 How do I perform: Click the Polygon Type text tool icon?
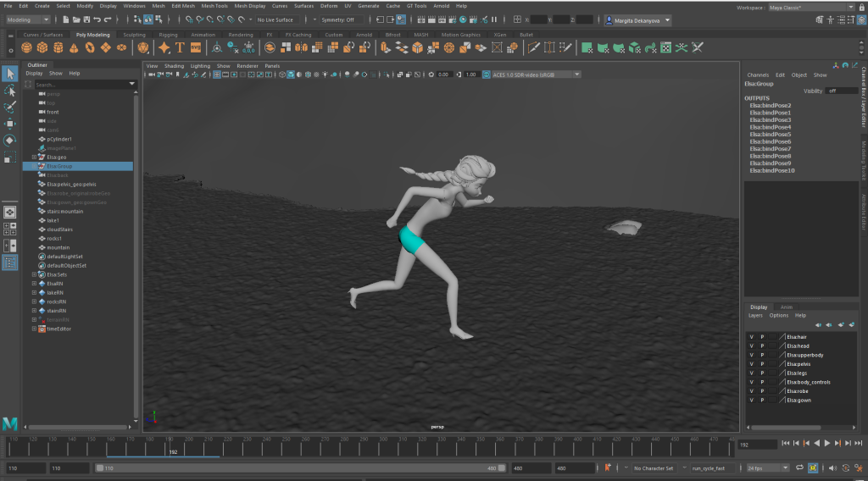180,48
